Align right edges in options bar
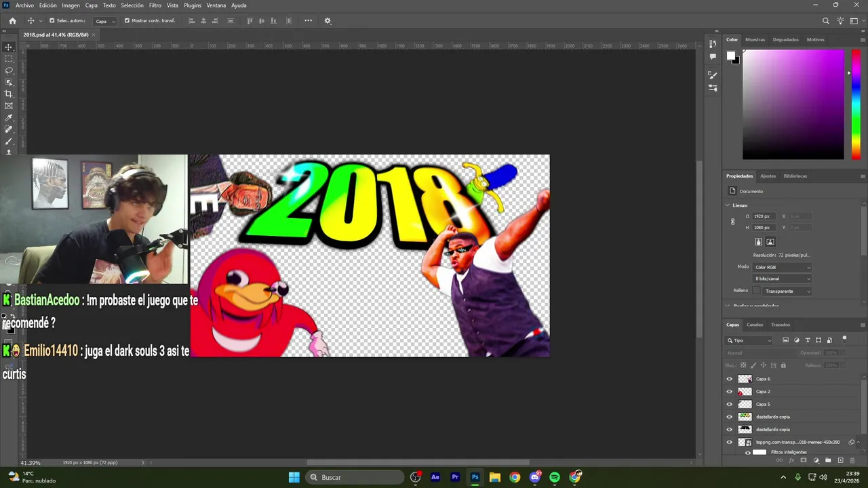868x488 pixels. click(216, 21)
